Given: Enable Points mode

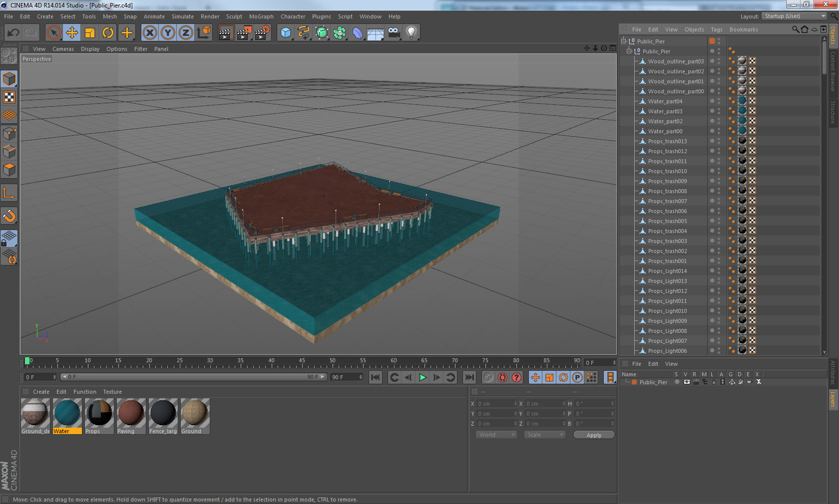Looking at the screenshot, I should [x=9, y=134].
